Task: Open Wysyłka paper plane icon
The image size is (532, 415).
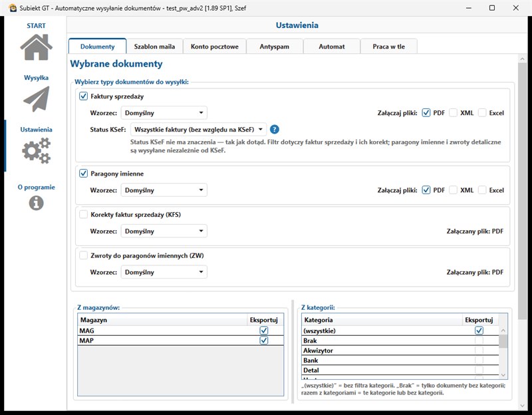Action: pos(37,98)
